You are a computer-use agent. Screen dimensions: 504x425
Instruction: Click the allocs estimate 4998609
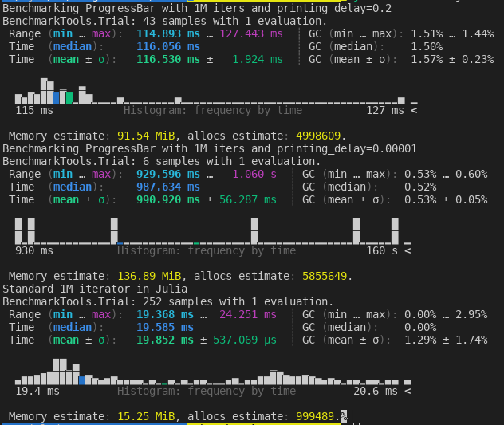click(318, 136)
